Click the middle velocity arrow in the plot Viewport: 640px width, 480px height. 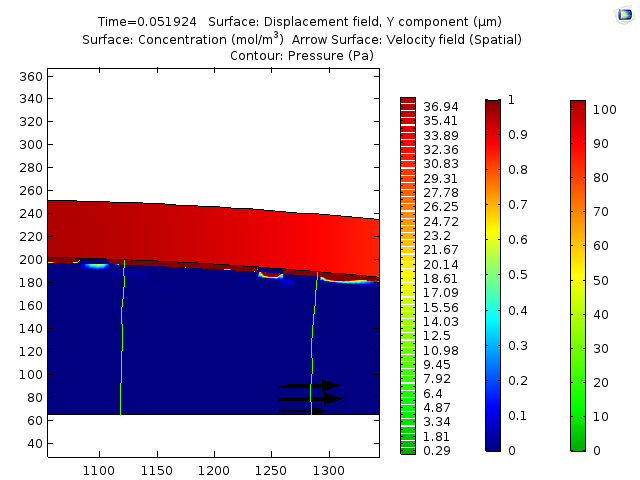(311, 399)
